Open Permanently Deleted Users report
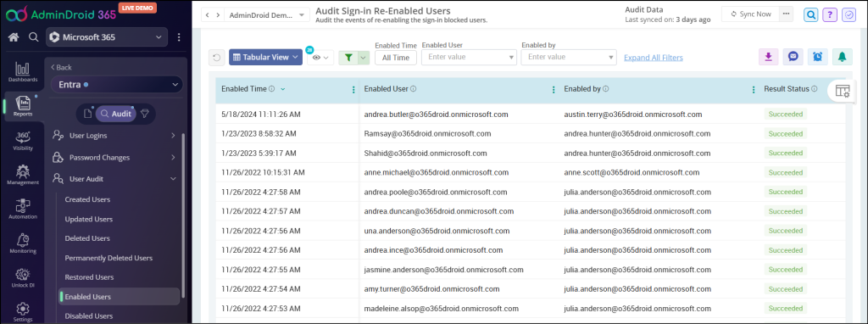This screenshot has width=868, height=324. tap(108, 258)
